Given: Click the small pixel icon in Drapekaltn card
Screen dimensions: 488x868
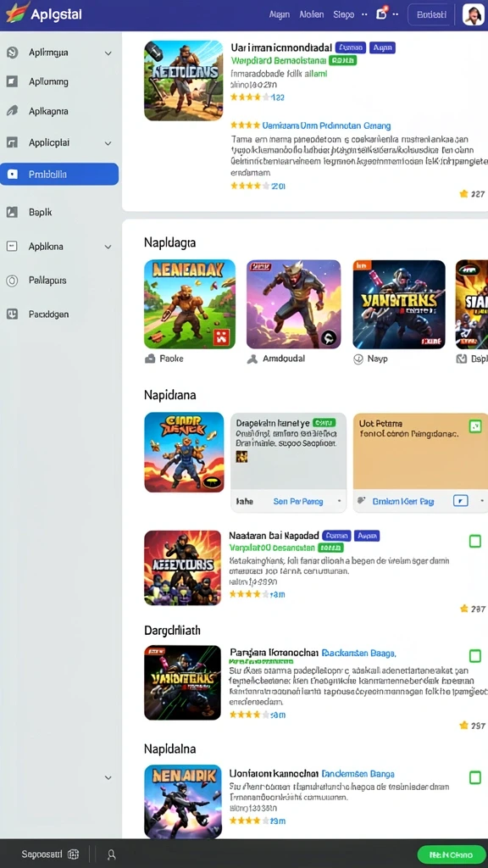Looking at the screenshot, I should tap(241, 457).
